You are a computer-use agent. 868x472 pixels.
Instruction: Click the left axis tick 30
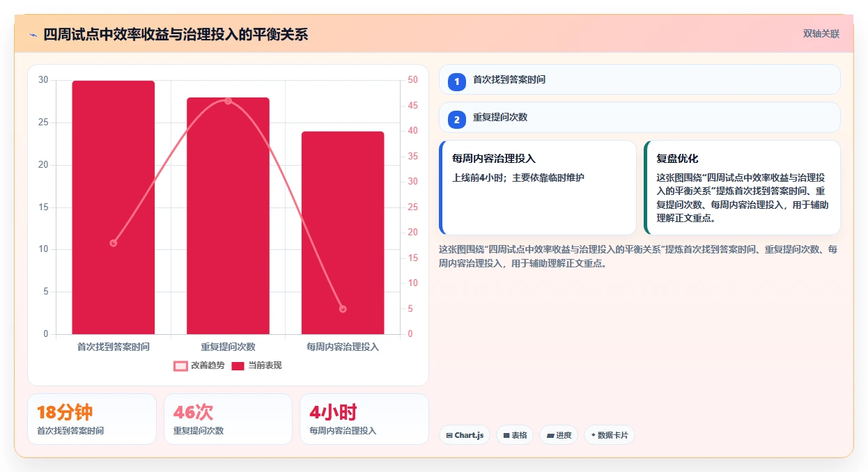tap(43, 80)
